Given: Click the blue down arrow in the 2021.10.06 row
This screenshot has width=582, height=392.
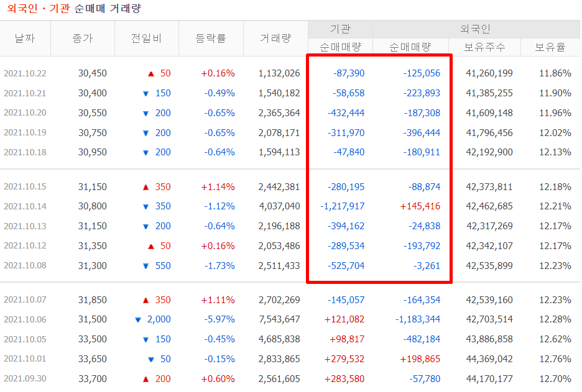Looking at the screenshot, I should coord(137,319).
